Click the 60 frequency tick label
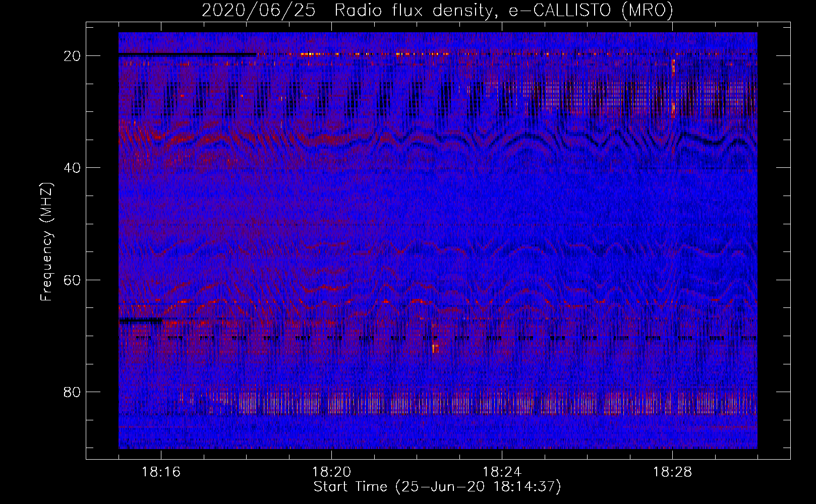816x504 pixels. point(72,280)
